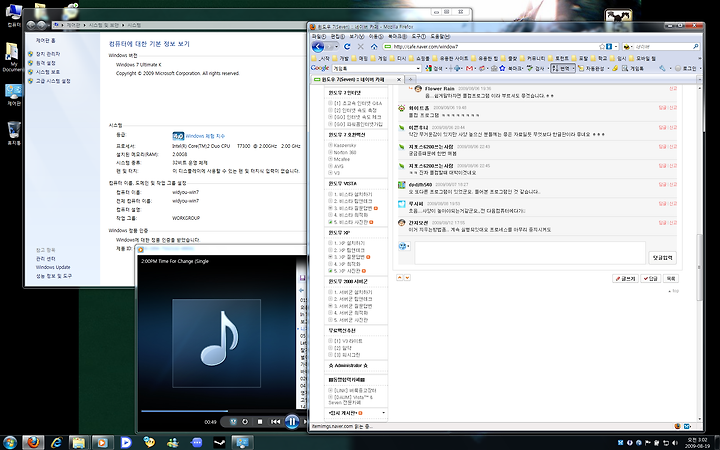Open Windows Explorer folder taskbar icon
Screen dimensions: 720x450
pos(79,442)
